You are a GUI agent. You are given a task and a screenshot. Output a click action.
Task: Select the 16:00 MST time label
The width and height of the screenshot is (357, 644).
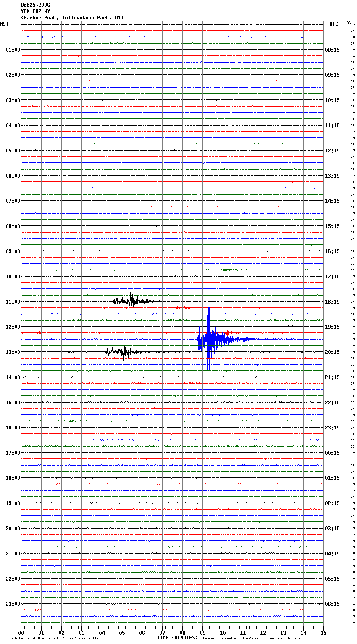(13, 428)
